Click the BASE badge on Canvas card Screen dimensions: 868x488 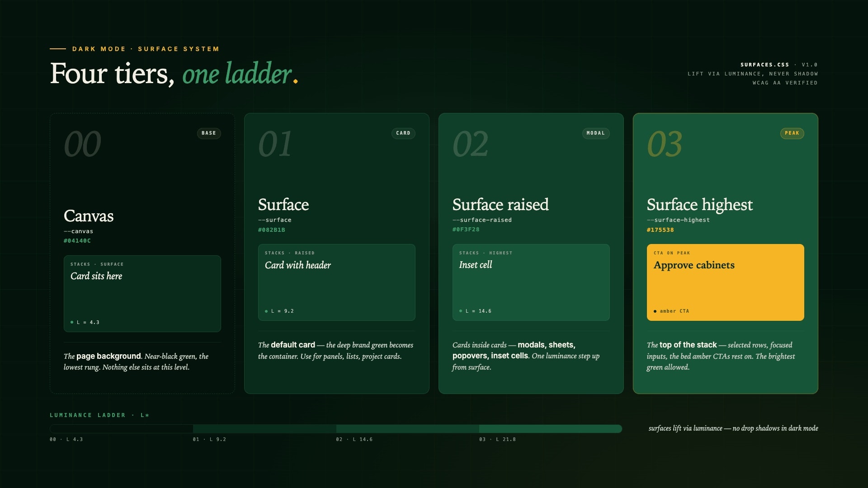coord(209,133)
